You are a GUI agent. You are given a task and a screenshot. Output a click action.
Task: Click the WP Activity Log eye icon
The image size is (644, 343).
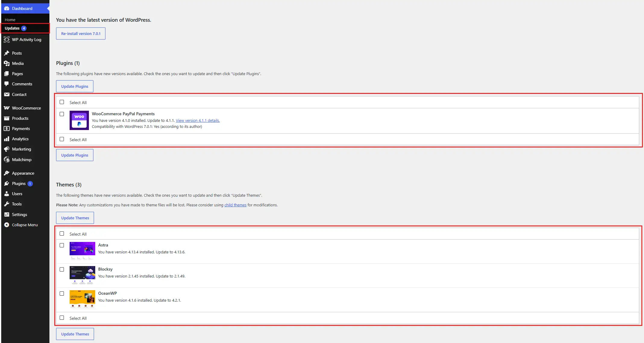point(7,40)
